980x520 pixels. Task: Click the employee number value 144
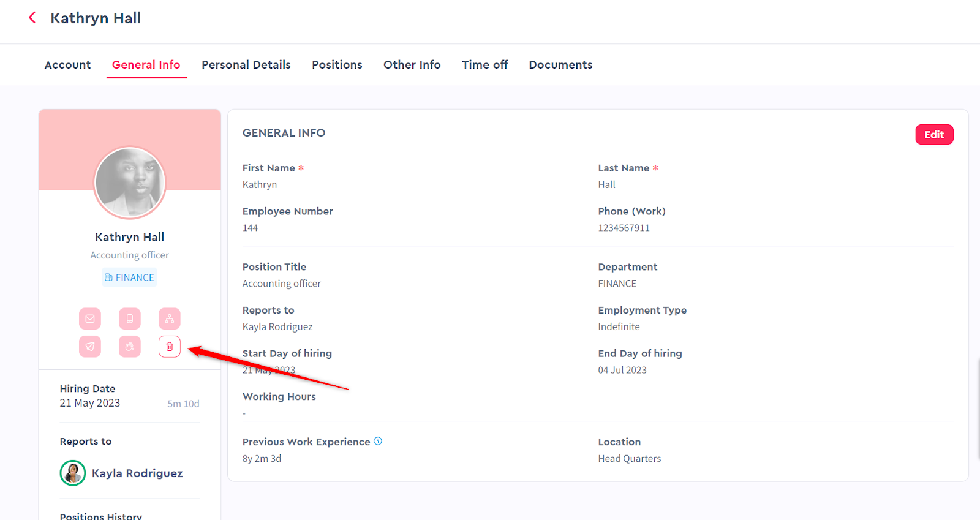pos(250,228)
